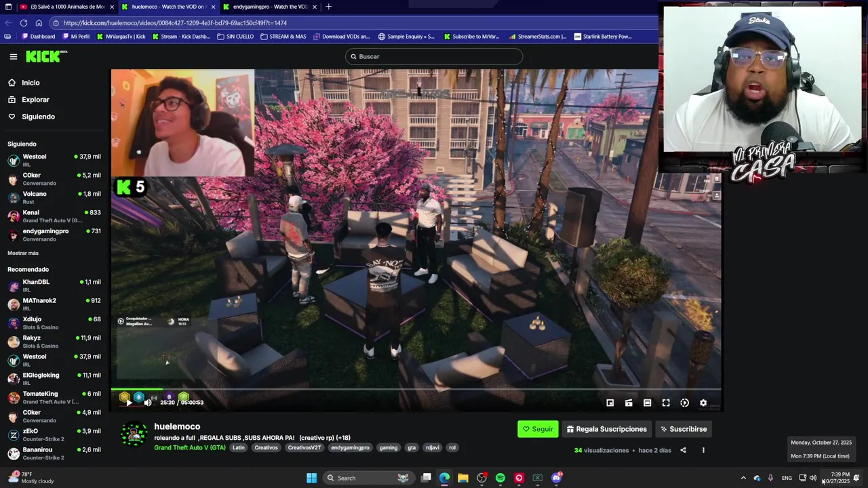Reload the page in the browser
The image size is (868, 488).
[24, 22]
